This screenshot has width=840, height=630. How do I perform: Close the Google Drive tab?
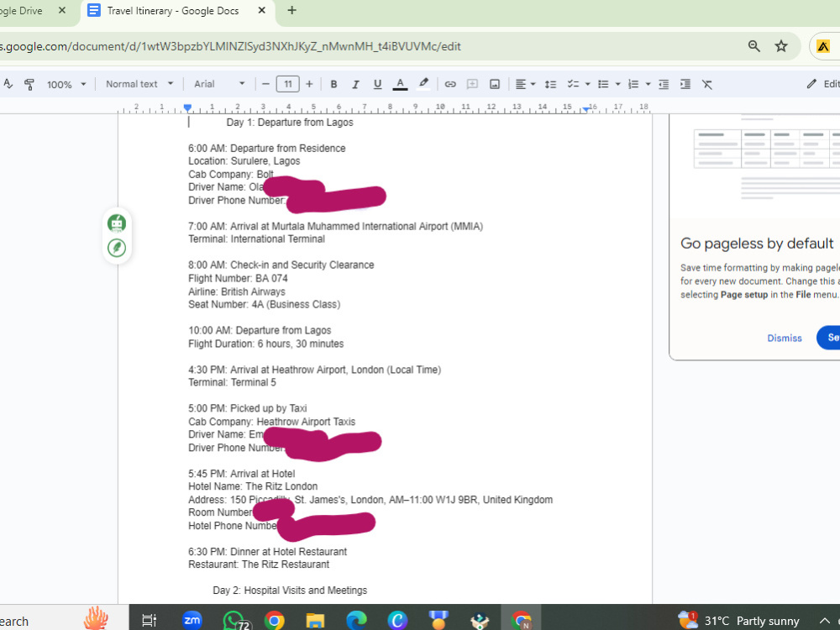62,10
